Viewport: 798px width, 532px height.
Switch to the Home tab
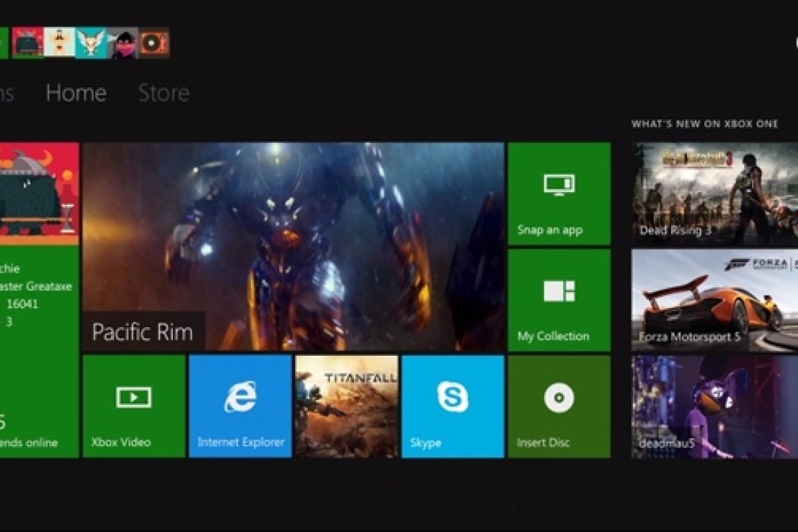(x=76, y=92)
